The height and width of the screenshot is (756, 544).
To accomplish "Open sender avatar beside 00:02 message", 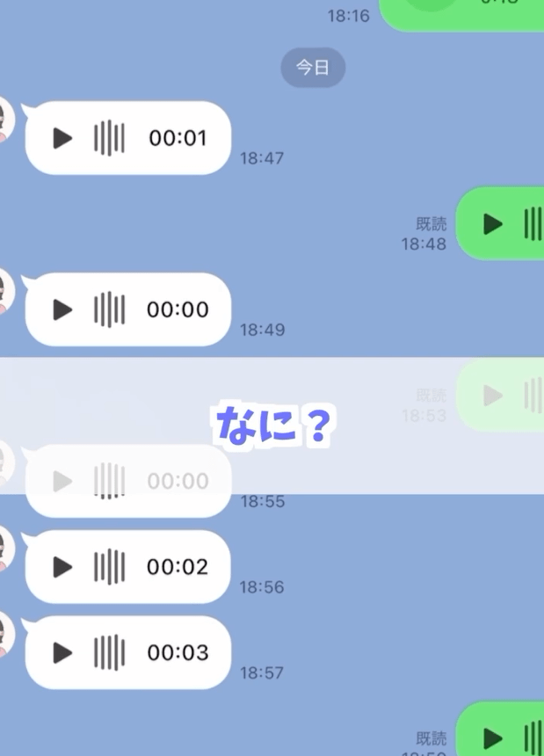I will pyautogui.click(x=6, y=549).
